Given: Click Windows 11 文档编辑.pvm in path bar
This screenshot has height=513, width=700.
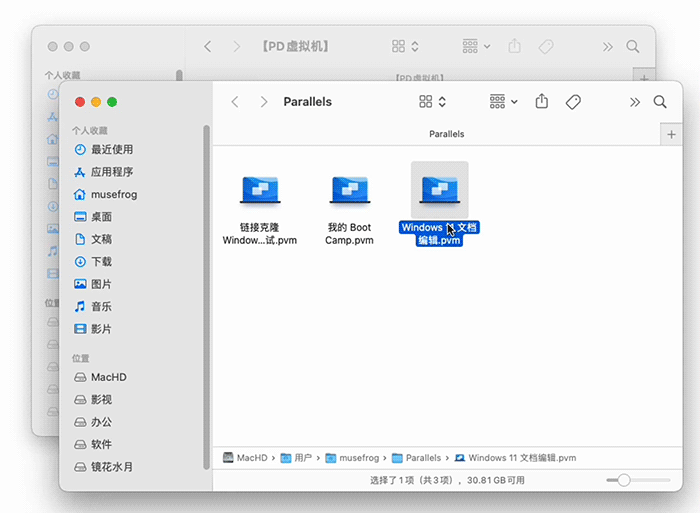Looking at the screenshot, I should (x=515, y=458).
